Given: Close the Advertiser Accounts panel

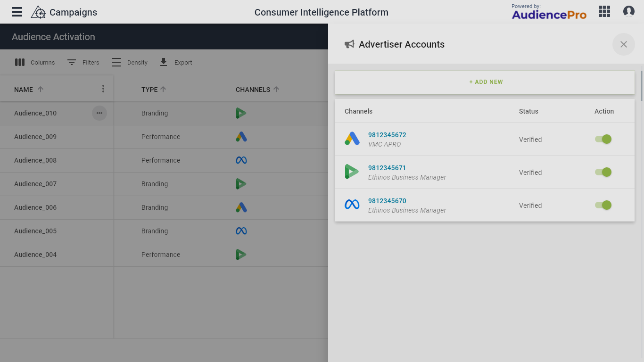Looking at the screenshot, I should tap(623, 44).
